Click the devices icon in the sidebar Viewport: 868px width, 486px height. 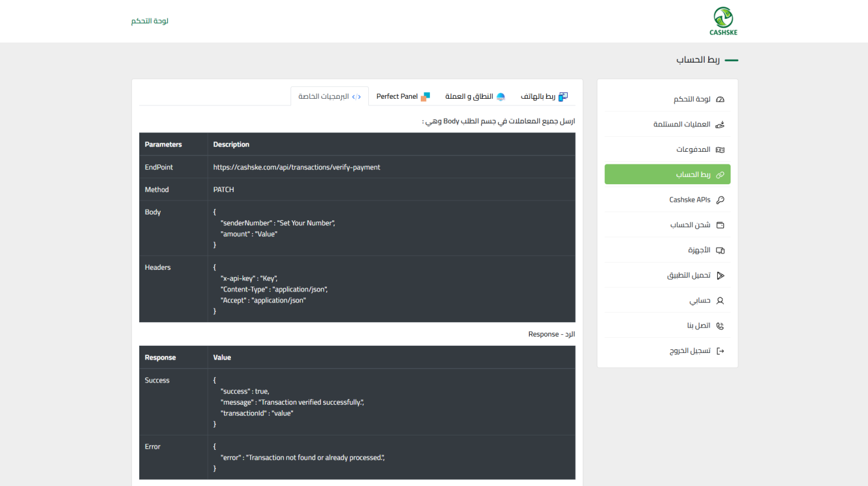[720, 251]
